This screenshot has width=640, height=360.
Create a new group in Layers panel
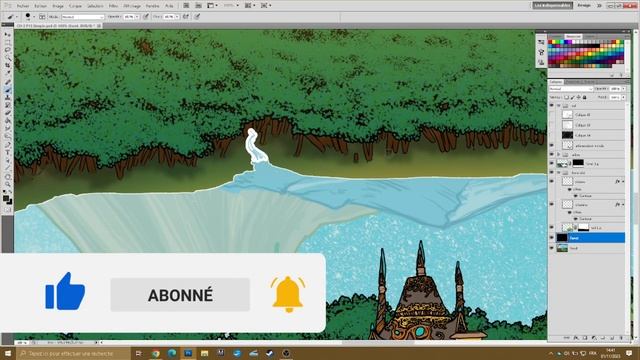click(603, 338)
